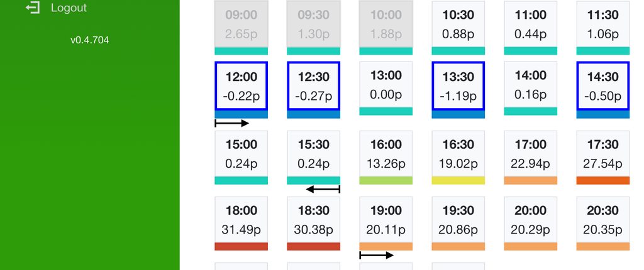Select the 20:30 slot at 20.35p
644x270 pixels.
[602, 220]
